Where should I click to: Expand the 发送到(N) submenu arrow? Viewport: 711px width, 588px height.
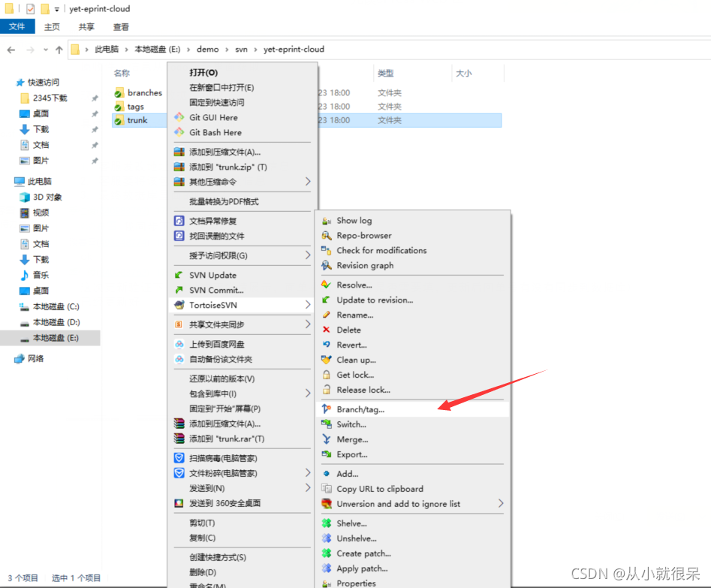[308, 487]
